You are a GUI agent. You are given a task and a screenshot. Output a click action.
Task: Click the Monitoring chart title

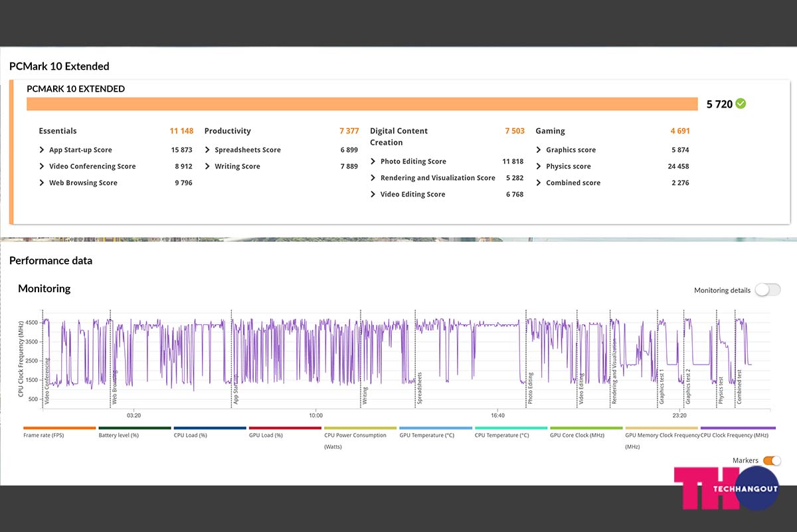click(x=44, y=288)
